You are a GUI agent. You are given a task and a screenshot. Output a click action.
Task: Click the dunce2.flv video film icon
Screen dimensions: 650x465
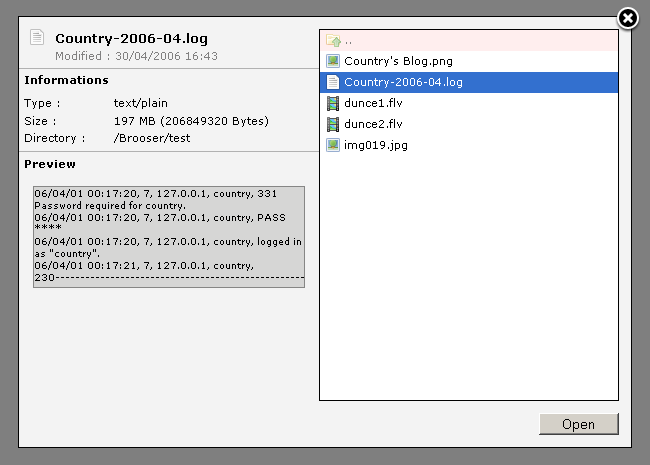point(333,124)
